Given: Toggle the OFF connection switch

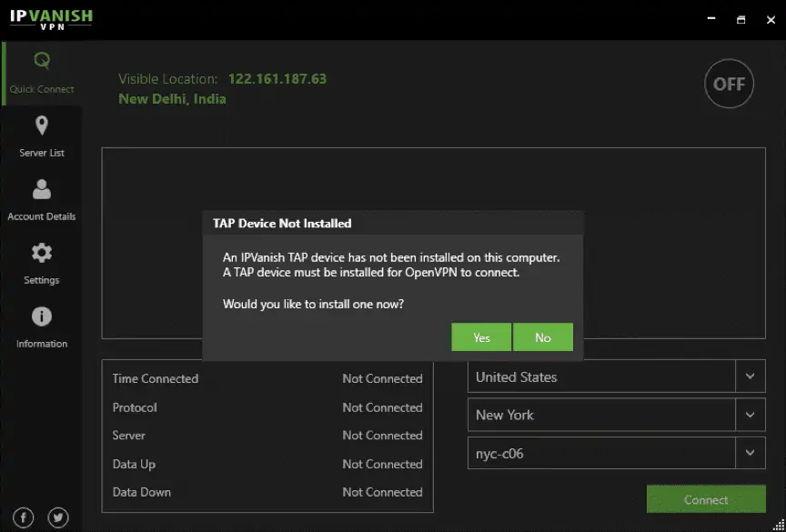Looking at the screenshot, I should (x=729, y=84).
